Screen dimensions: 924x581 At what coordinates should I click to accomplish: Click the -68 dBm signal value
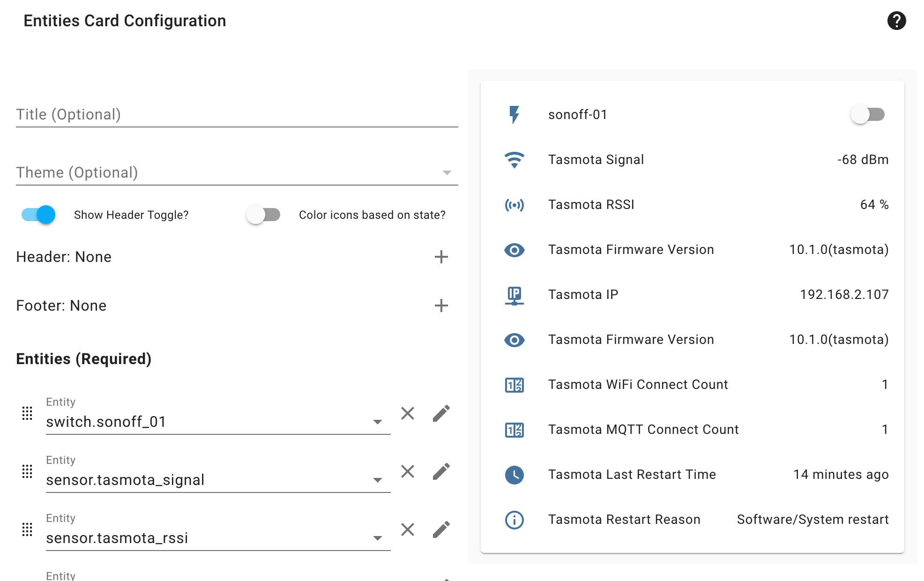tap(863, 160)
